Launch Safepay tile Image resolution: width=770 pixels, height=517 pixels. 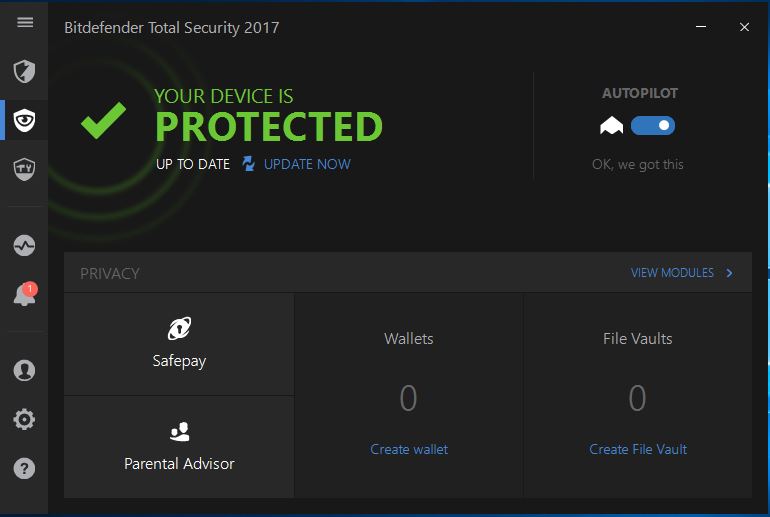coord(179,344)
